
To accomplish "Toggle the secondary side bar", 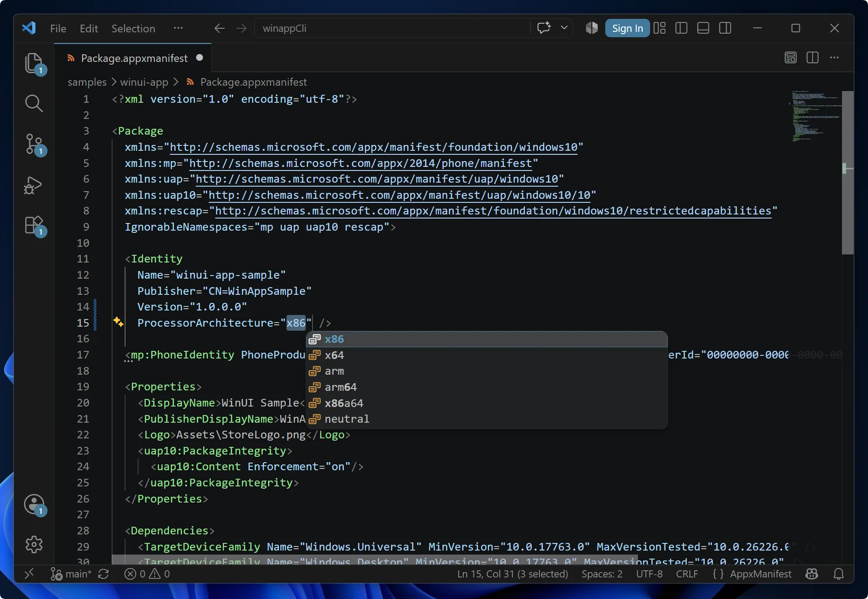I will tap(725, 28).
